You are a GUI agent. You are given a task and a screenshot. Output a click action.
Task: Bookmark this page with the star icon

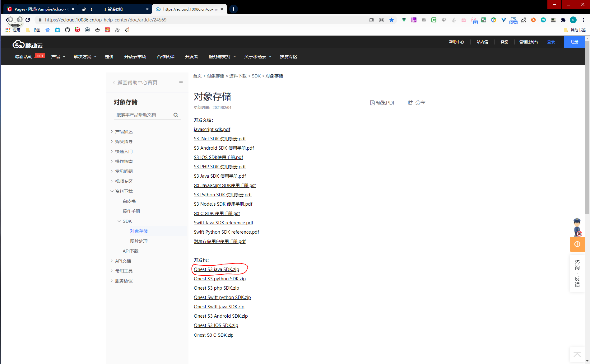[392, 20]
